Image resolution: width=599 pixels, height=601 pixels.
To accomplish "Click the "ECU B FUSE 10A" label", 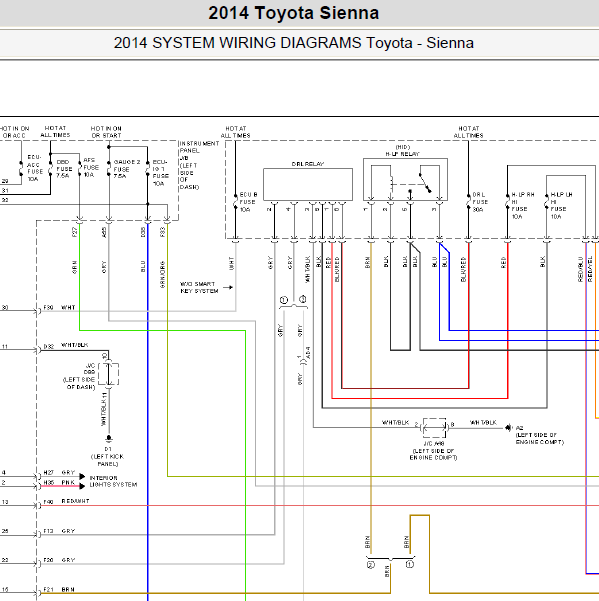I will pos(248,202).
